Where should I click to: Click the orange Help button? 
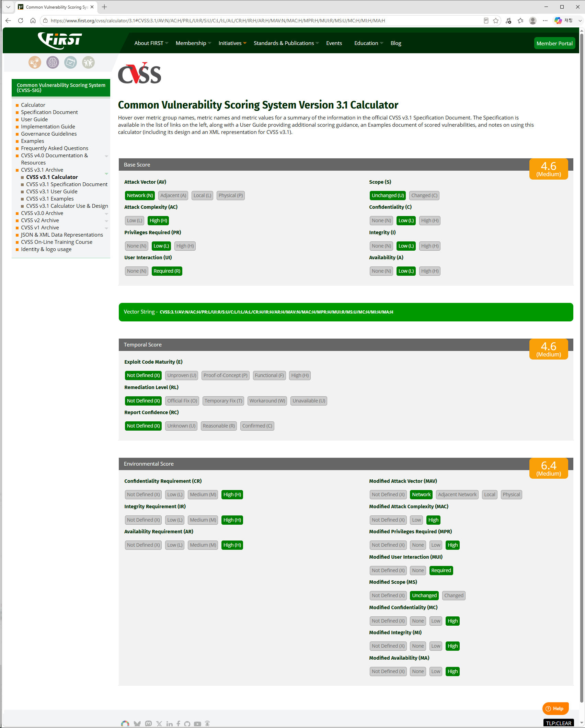point(555,708)
